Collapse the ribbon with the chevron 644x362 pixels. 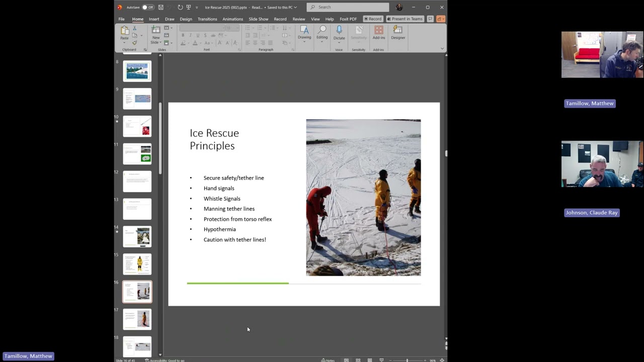pos(442,49)
